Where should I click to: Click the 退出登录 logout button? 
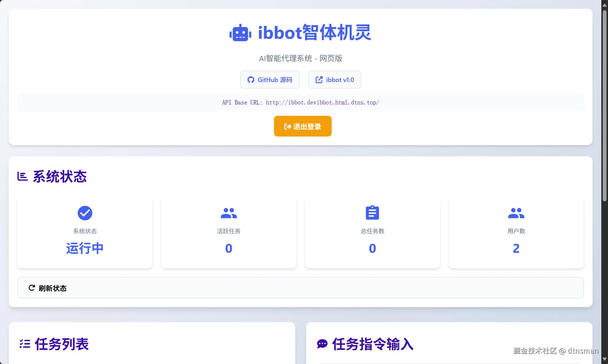(x=303, y=126)
